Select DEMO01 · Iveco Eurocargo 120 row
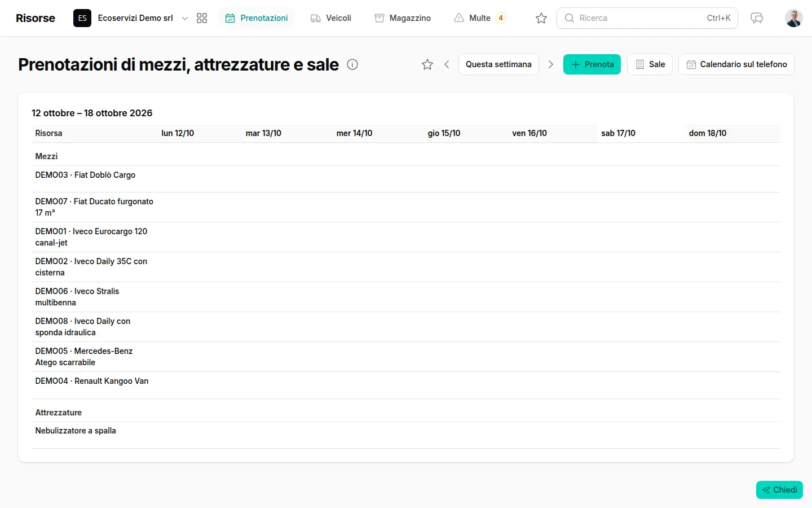The width and height of the screenshot is (812, 508). [x=406, y=237]
